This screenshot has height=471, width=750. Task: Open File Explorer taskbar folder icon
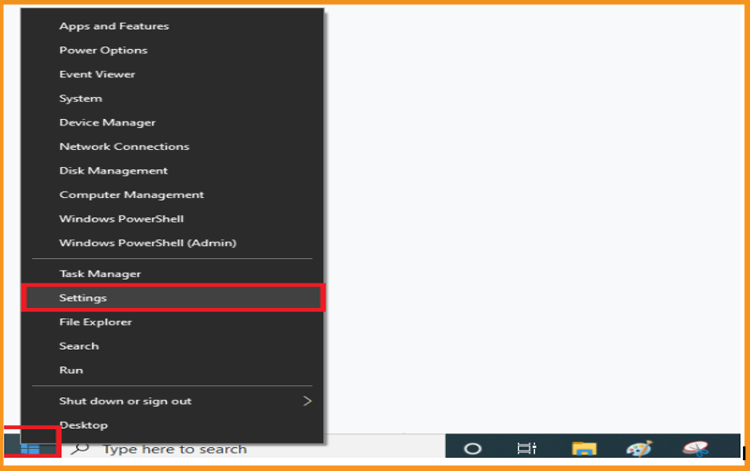584,449
